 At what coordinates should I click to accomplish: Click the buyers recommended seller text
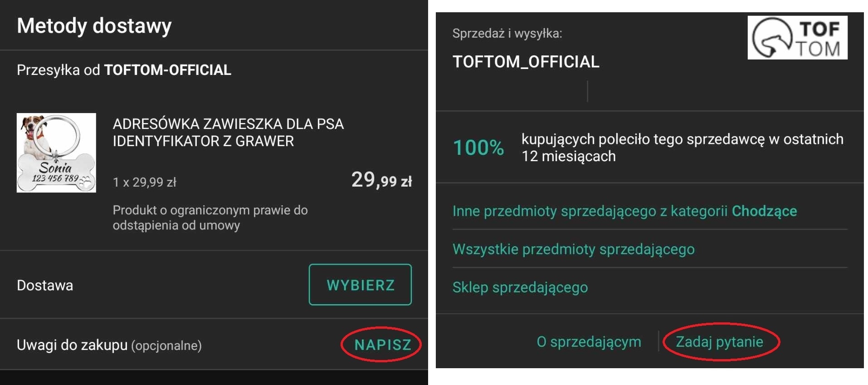[682, 148]
